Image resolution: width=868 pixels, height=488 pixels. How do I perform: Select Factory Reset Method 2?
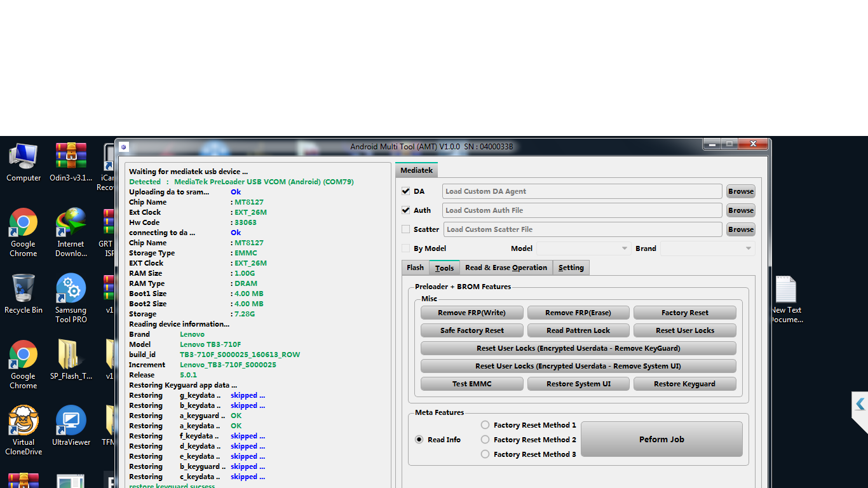[x=485, y=440]
